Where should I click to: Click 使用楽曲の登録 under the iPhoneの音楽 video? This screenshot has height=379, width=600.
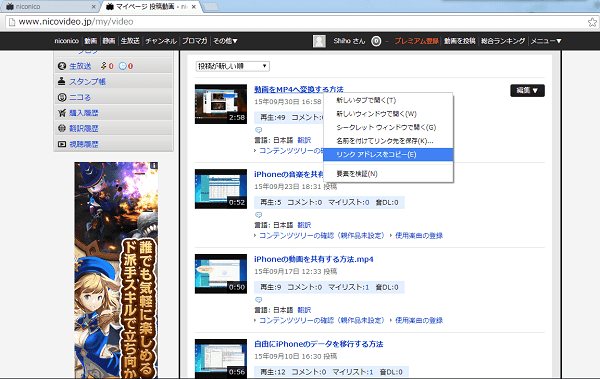[419, 235]
